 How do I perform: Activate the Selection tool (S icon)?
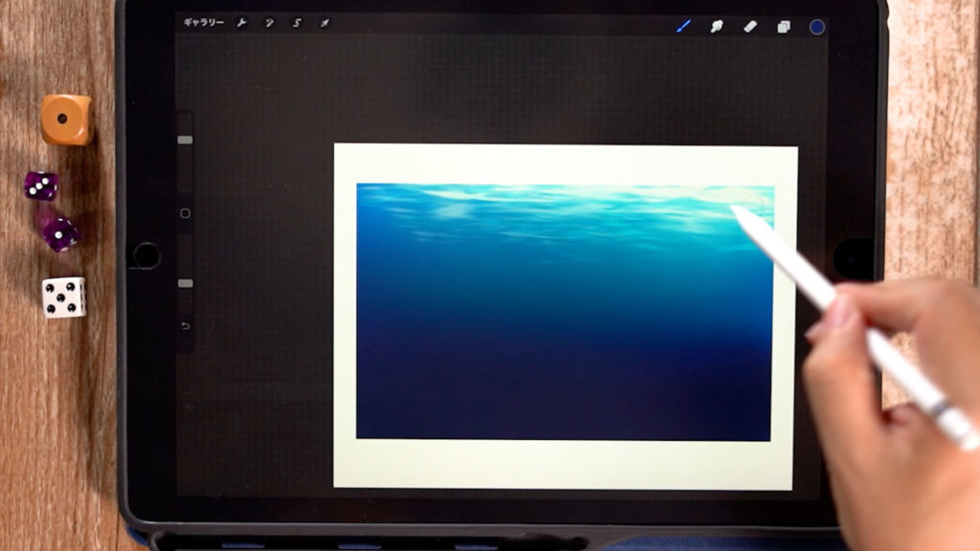[297, 23]
